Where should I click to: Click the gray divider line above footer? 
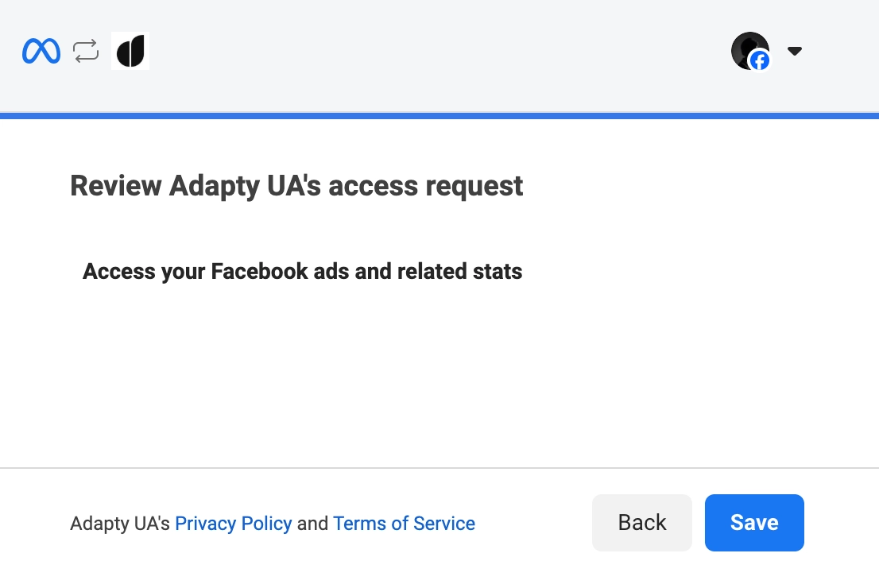[439, 468]
